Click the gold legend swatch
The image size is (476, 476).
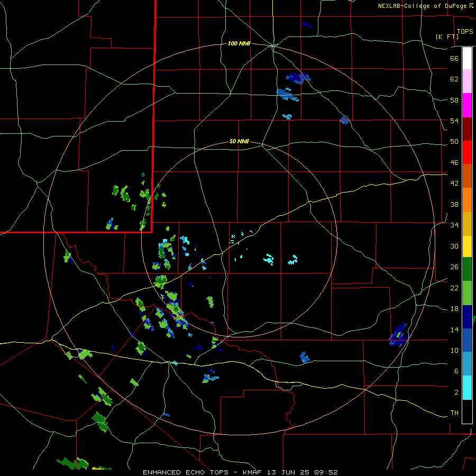[467, 224]
